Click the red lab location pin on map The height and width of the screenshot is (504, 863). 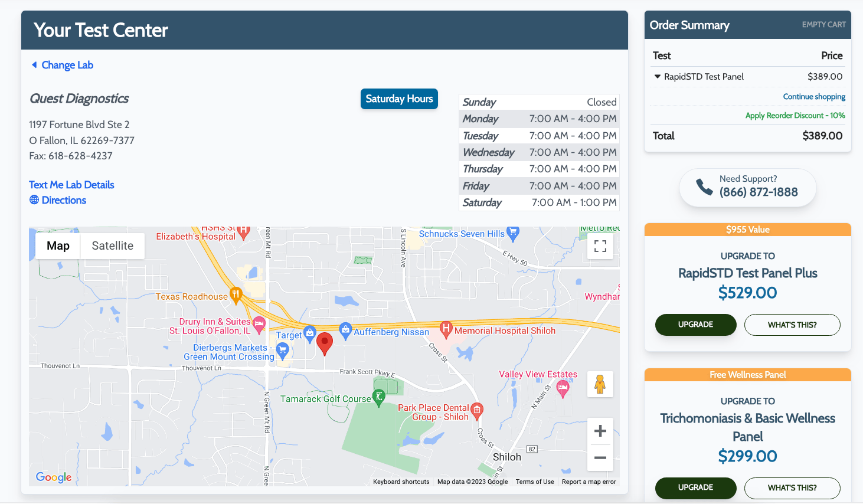[325, 342]
